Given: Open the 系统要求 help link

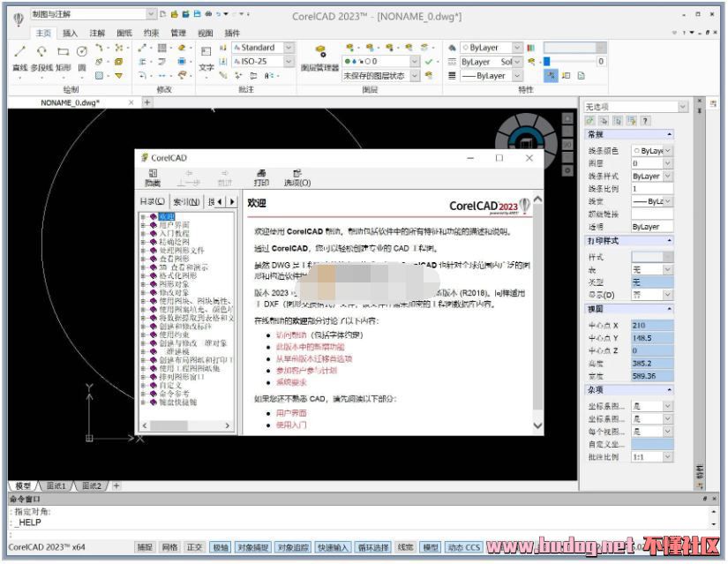Looking at the screenshot, I should (x=291, y=382).
